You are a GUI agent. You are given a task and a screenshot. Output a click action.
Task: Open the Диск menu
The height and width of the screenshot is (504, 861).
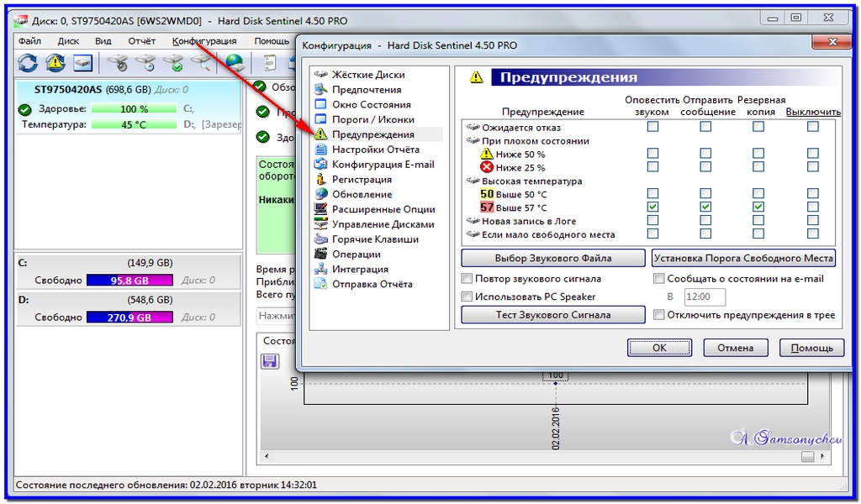point(68,41)
